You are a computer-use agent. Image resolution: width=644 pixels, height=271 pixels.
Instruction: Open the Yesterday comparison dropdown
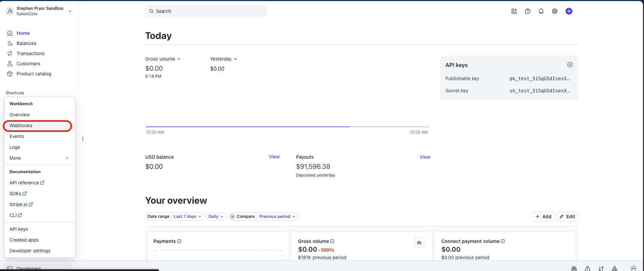click(223, 59)
